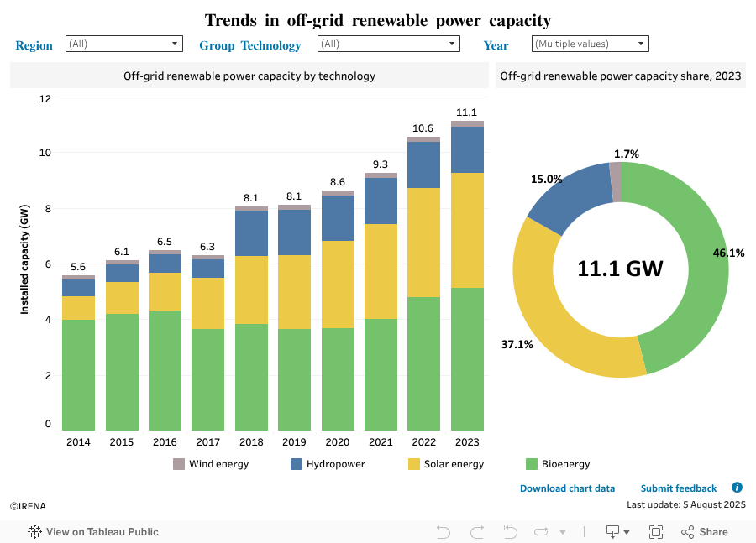Click the blue information icon

point(737,488)
